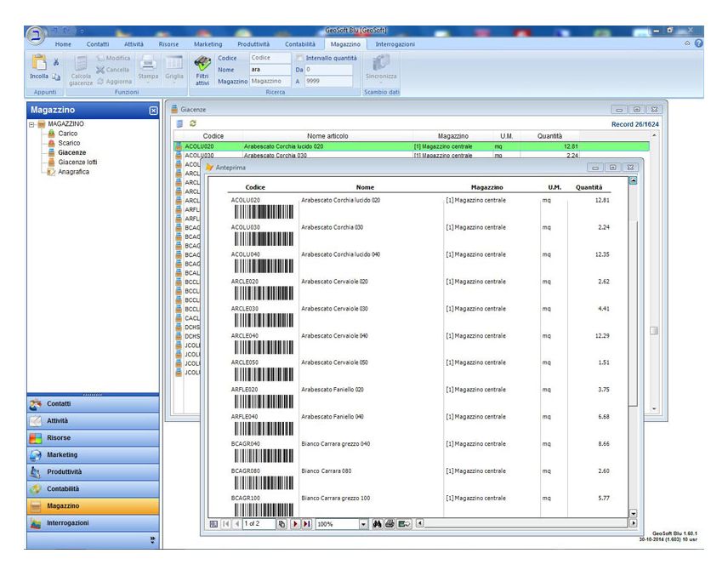Open the Contatti ribbon tab
The image size is (728, 576).
pos(98,44)
